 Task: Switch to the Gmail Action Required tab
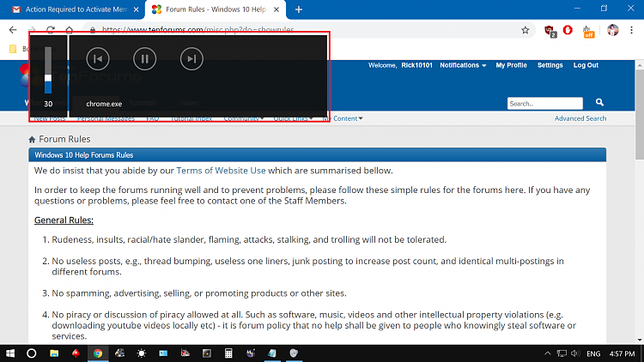(x=72, y=9)
